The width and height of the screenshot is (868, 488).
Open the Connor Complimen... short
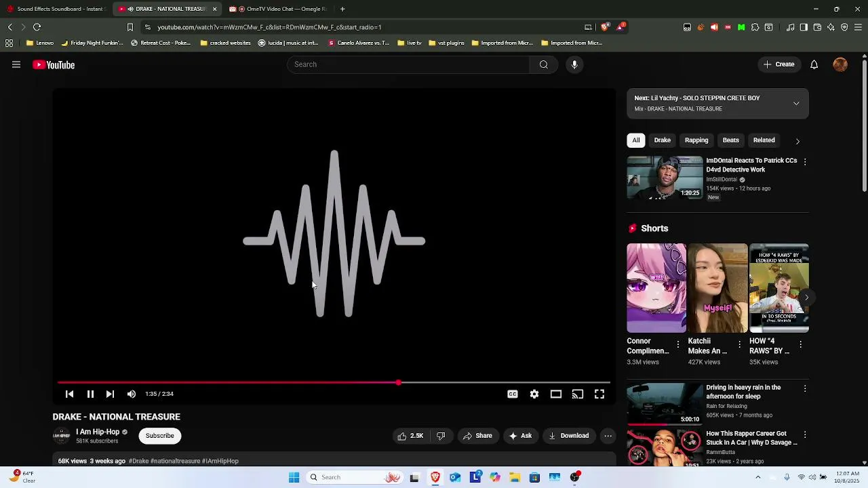(656, 288)
